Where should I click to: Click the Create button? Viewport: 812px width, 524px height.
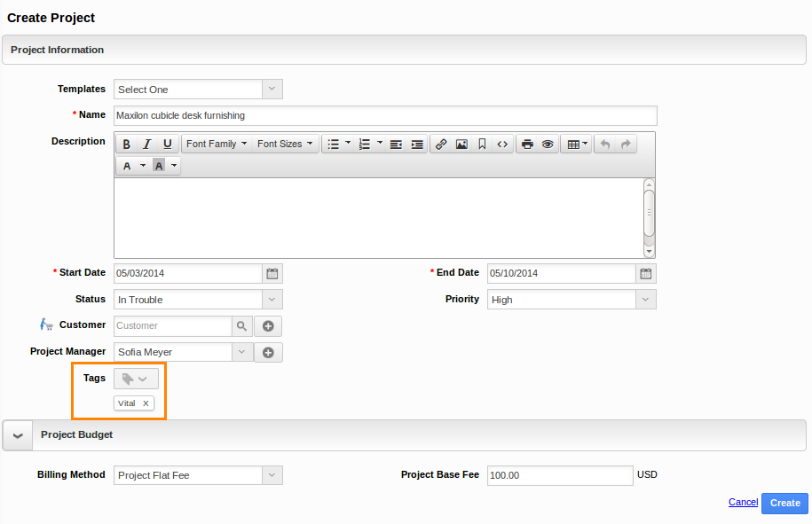[784, 503]
